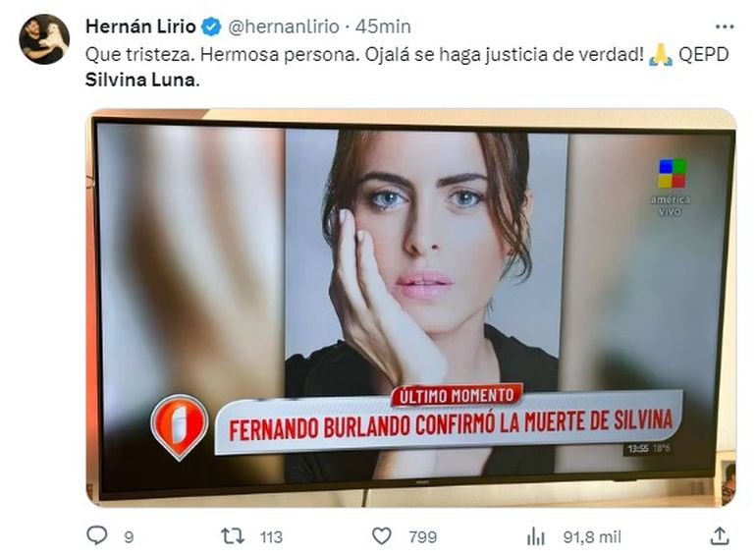Like the tweet with the heart icon
Viewport: 756px width, 558px height.
(382, 535)
